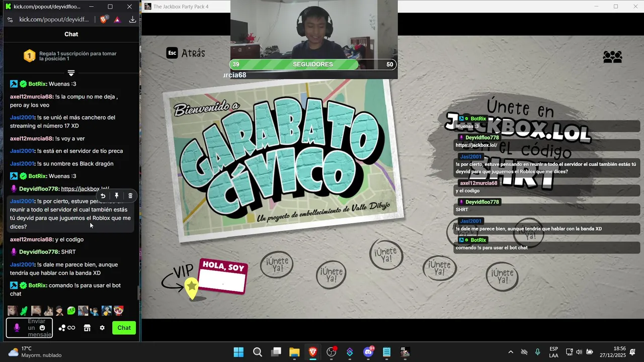
Task: Click the gold position 1 badge
Action: (30, 56)
